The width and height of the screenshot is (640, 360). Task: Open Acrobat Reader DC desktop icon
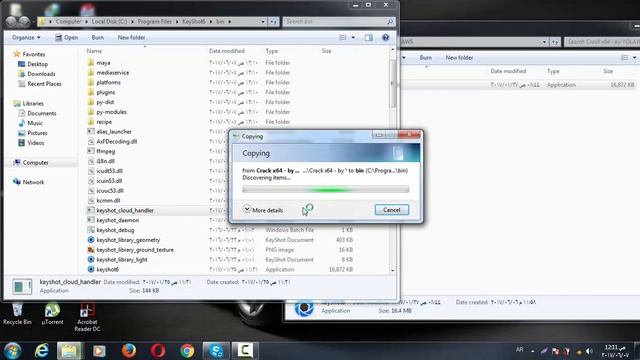point(87,318)
